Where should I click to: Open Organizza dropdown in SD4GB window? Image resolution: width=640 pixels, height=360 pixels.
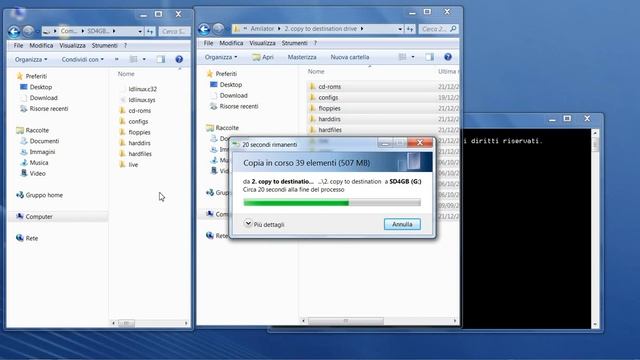point(31,60)
